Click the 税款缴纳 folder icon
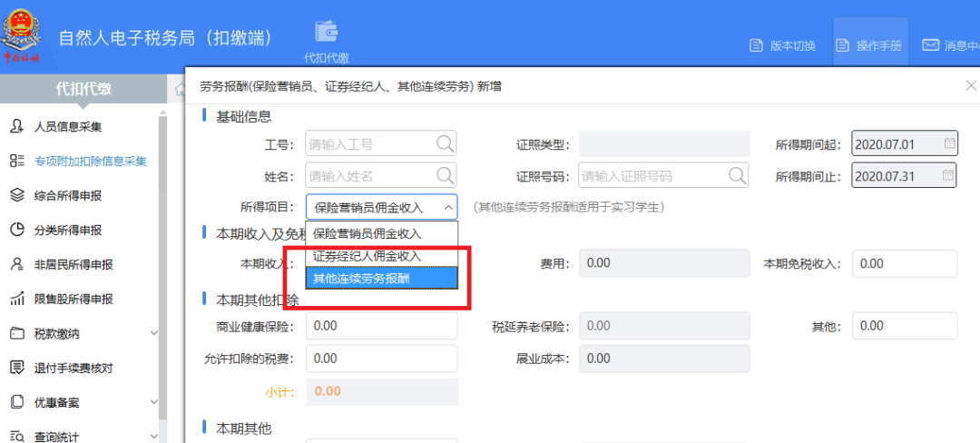980x443 pixels. pyautogui.click(x=17, y=333)
